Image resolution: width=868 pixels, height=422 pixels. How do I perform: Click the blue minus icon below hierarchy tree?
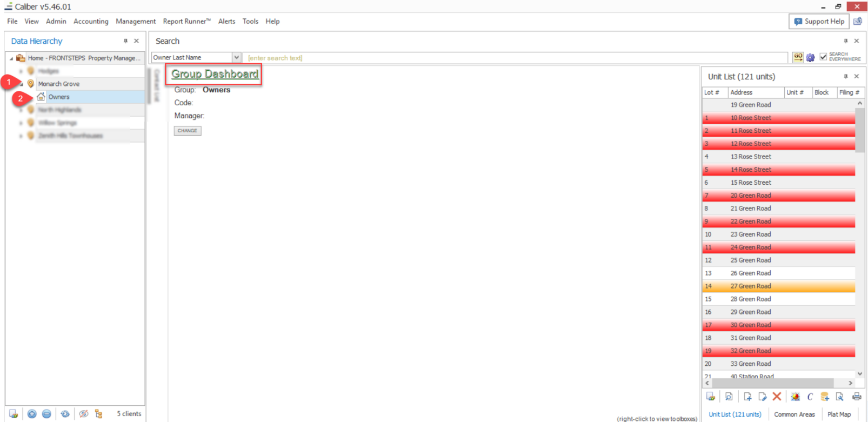(x=46, y=414)
